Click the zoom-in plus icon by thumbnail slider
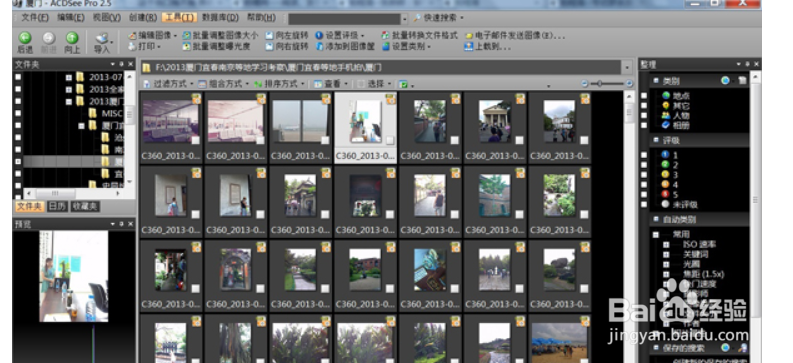Viewport: 793px width, 363px height. point(629,84)
